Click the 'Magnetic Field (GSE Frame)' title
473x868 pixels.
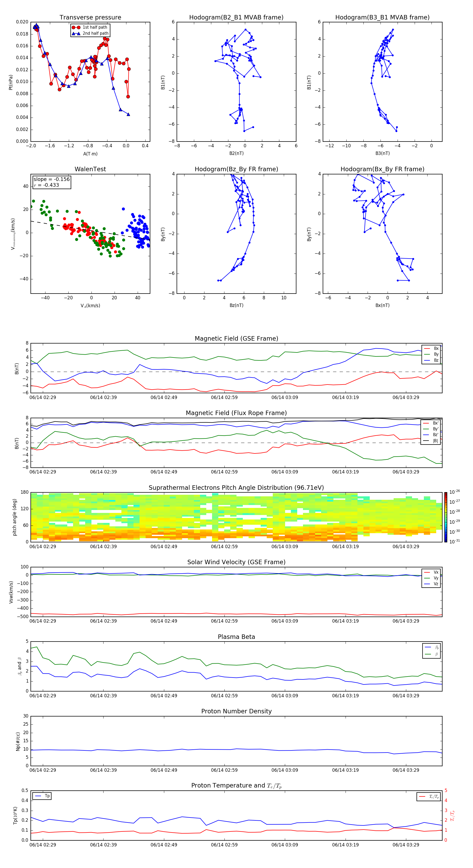(x=236, y=339)
